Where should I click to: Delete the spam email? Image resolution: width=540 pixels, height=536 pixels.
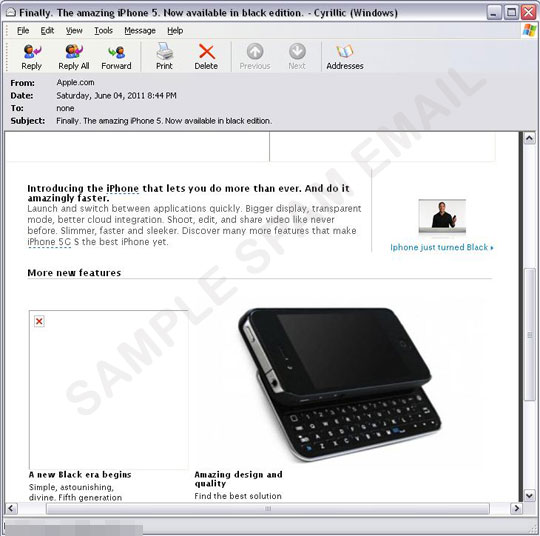(206, 56)
